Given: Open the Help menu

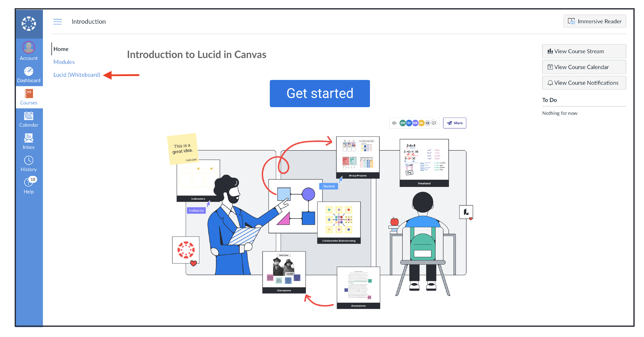Looking at the screenshot, I should pyautogui.click(x=29, y=185).
